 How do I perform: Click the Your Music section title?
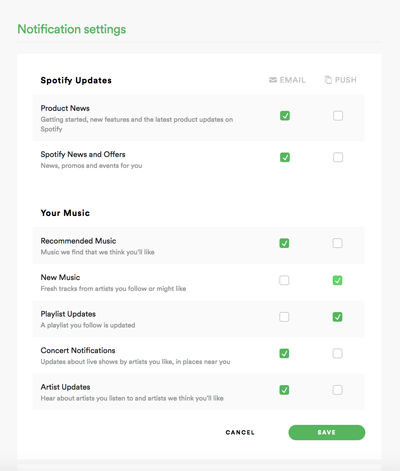click(65, 213)
